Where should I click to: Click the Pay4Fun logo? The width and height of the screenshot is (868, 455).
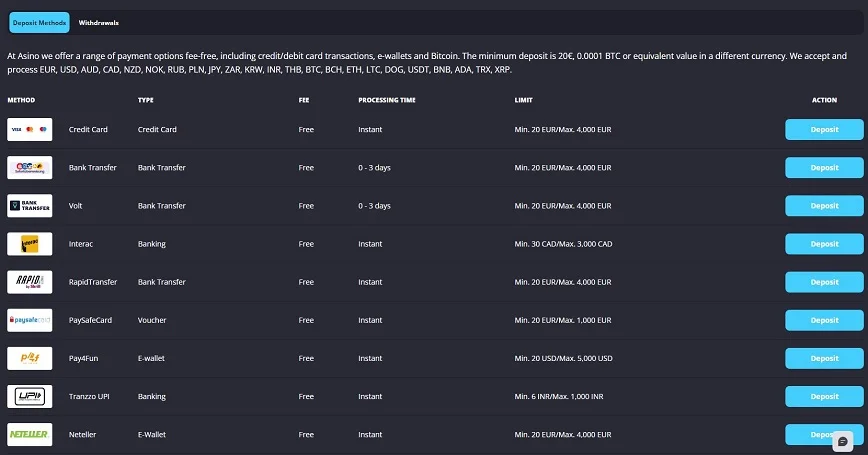click(x=30, y=359)
